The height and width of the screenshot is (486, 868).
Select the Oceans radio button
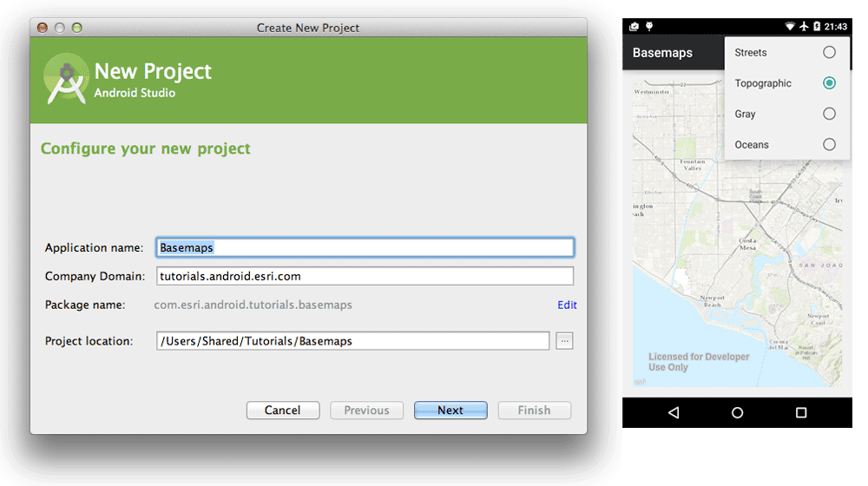pyautogui.click(x=829, y=144)
